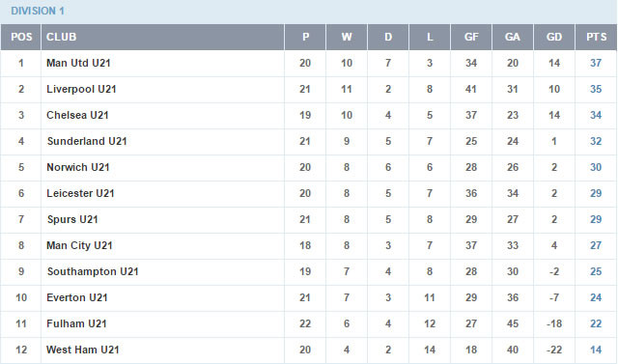Click Everton U21 team name
The width and height of the screenshot is (618, 364).
pos(77,297)
